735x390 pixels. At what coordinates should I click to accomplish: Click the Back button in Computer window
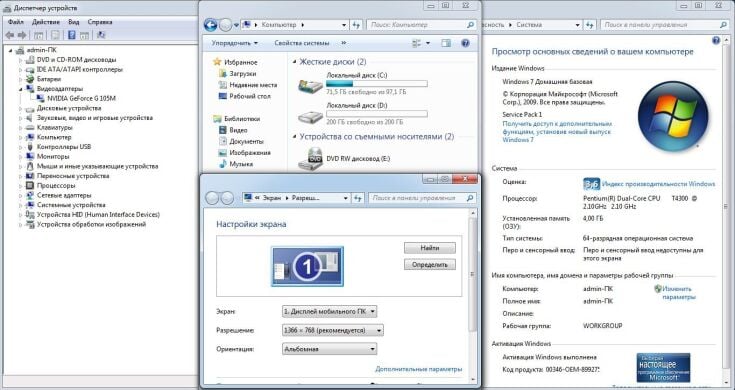(x=211, y=25)
